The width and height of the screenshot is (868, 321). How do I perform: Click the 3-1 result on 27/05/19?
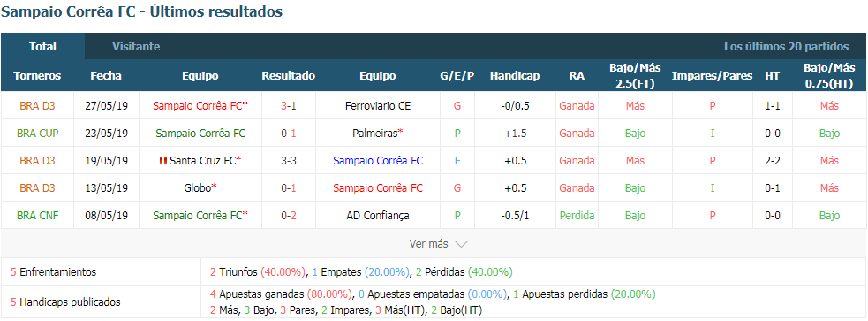click(x=289, y=106)
